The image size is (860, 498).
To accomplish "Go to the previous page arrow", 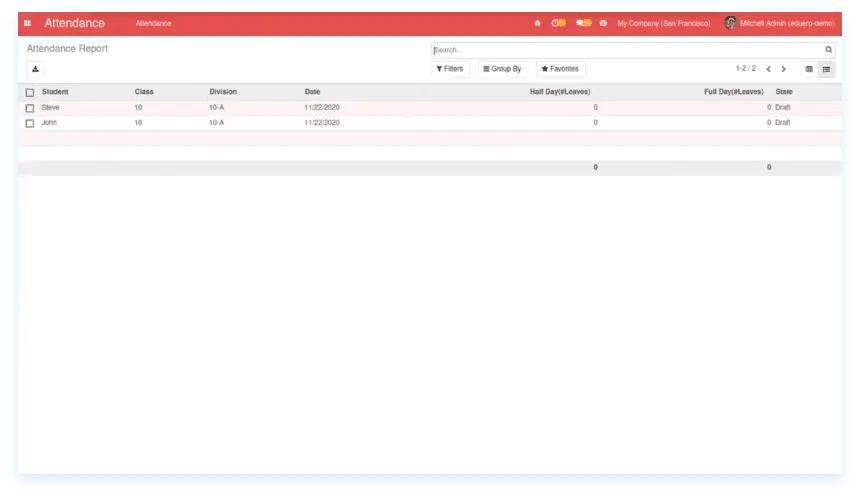I will [768, 69].
